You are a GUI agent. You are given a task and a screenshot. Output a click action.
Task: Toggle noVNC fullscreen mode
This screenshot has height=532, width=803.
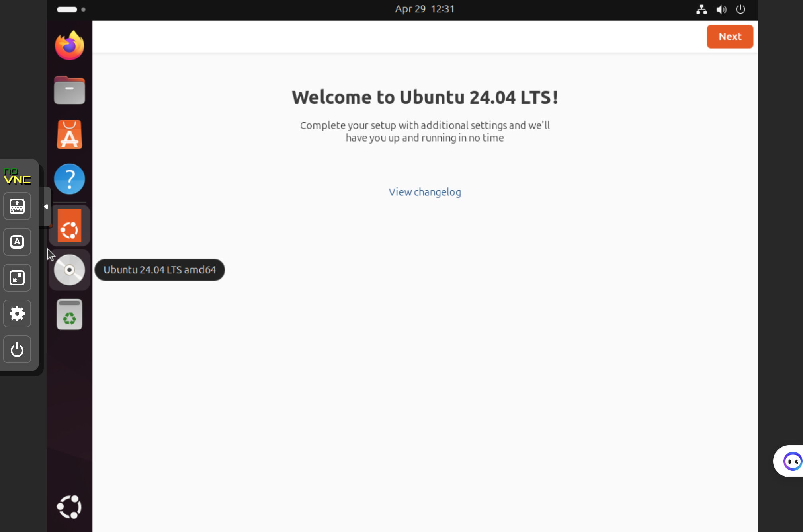17,278
